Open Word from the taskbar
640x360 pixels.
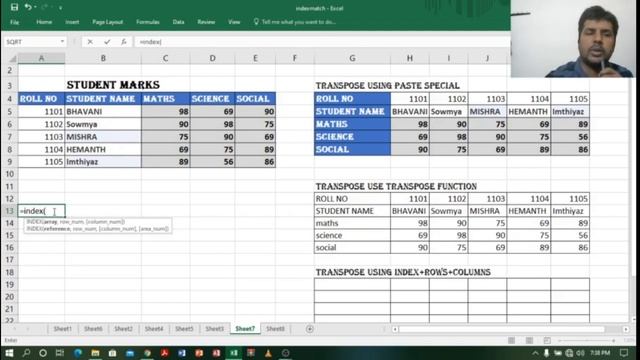tap(182, 353)
